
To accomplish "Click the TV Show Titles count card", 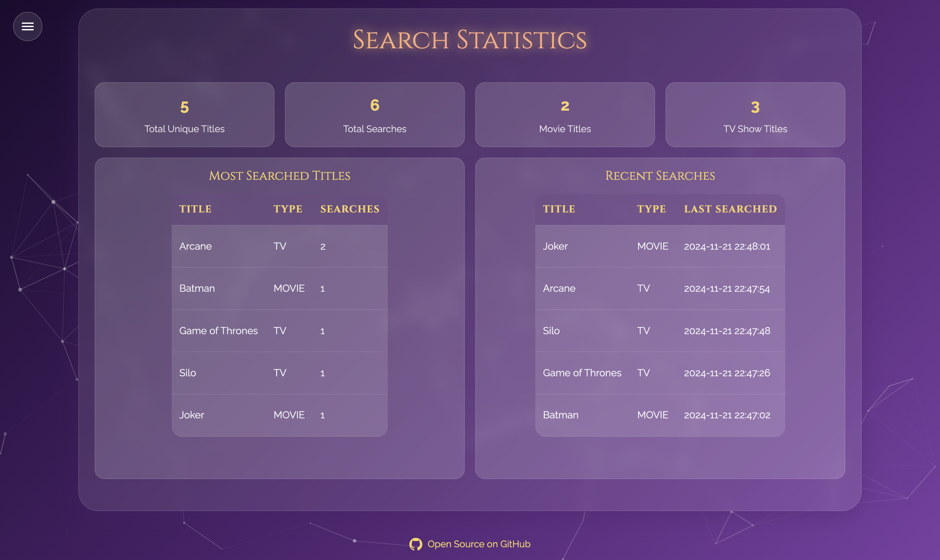I will pos(755,114).
